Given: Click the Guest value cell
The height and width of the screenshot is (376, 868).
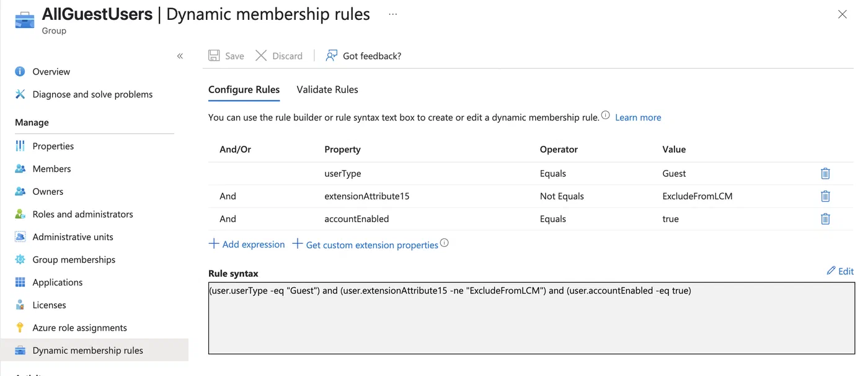Looking at the screenshot, I should 674,174.
